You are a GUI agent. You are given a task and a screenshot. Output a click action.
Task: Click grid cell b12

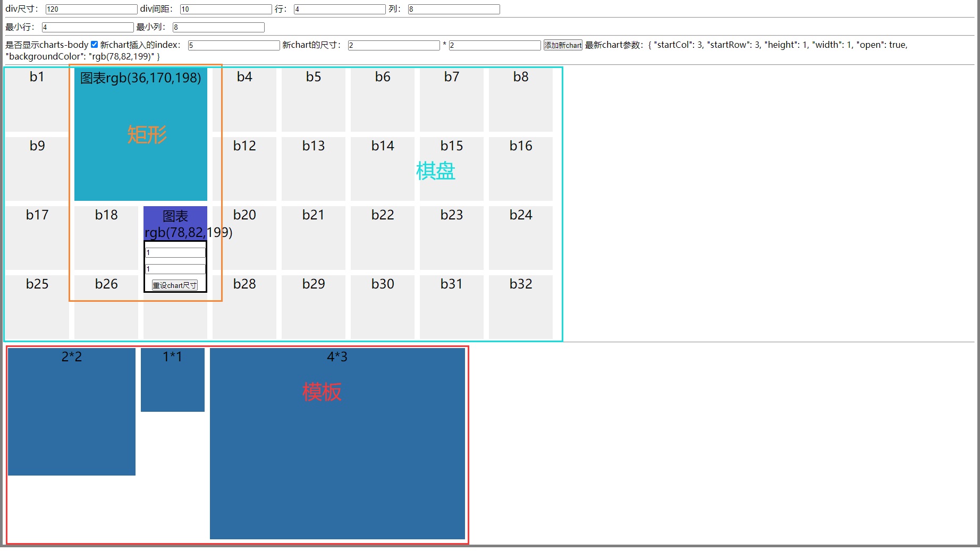tap(244, 169)
